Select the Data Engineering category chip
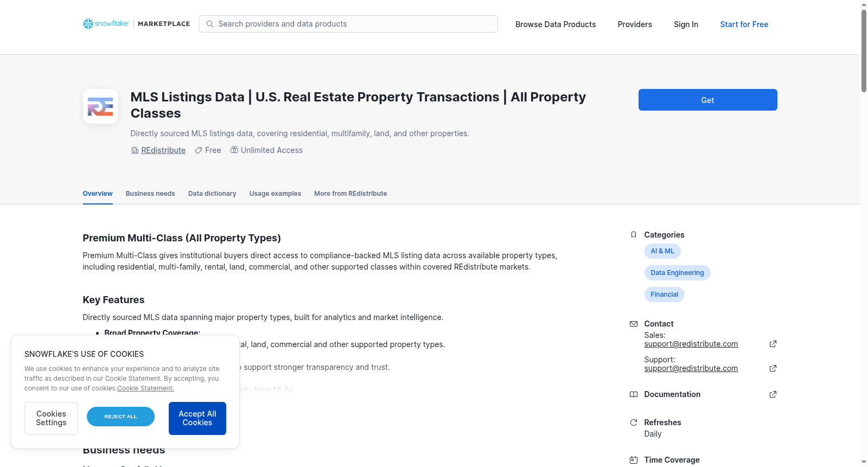Viewport: 868px width, 467px height. (x=677, y=273)
